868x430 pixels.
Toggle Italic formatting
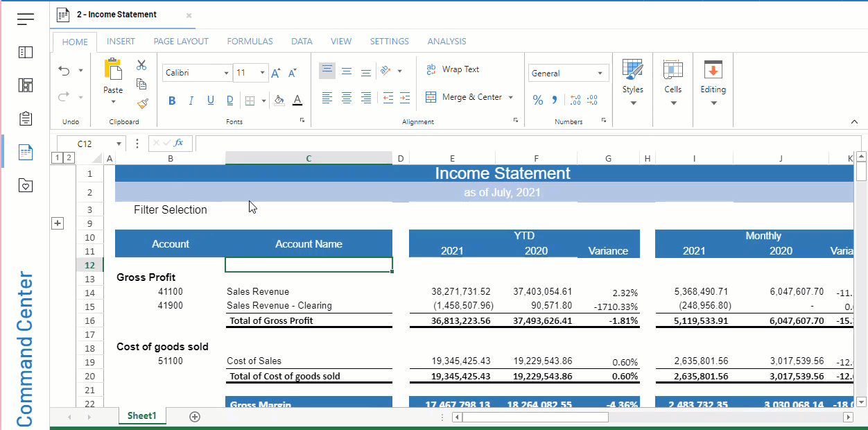pos(191,101)
